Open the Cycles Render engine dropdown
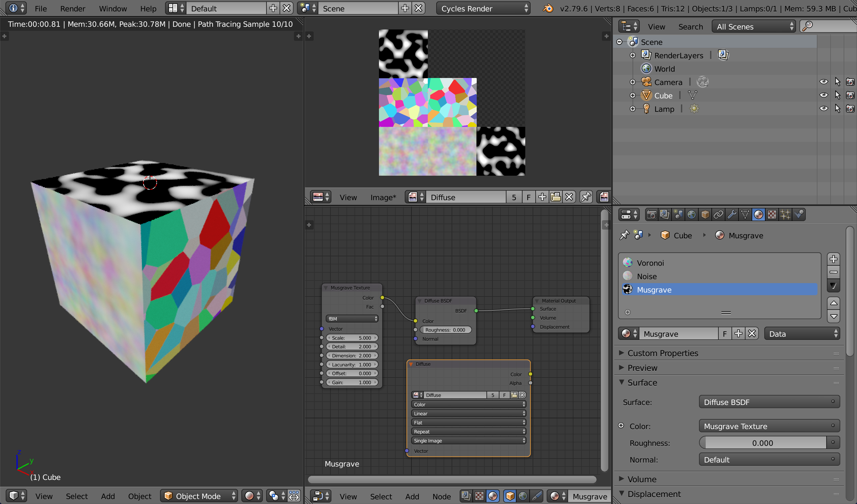This screenshot has height=504, width=857. point(483,8)
